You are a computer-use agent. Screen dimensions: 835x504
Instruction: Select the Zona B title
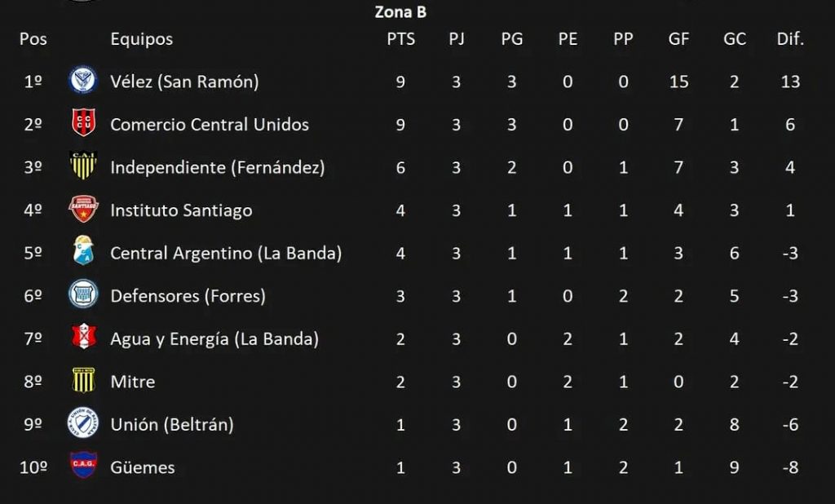click(x=400, y=12)
